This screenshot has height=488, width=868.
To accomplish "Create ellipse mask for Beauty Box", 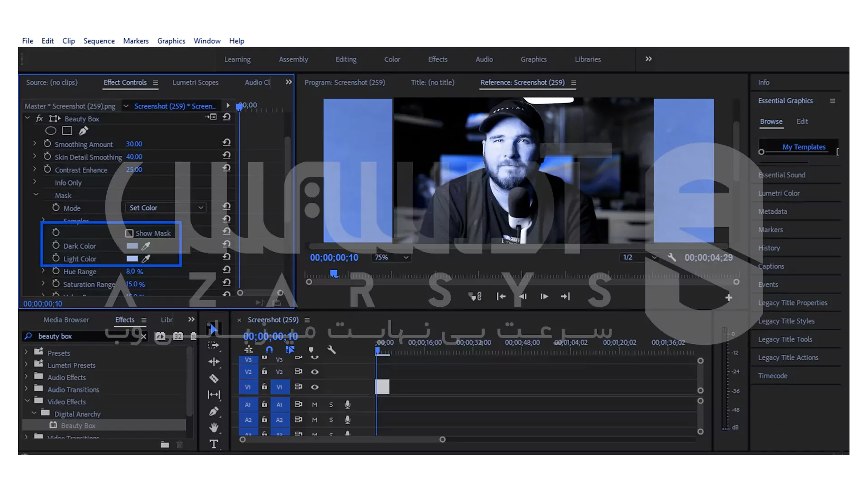I will pyautogui.click(x=51, y=131).
